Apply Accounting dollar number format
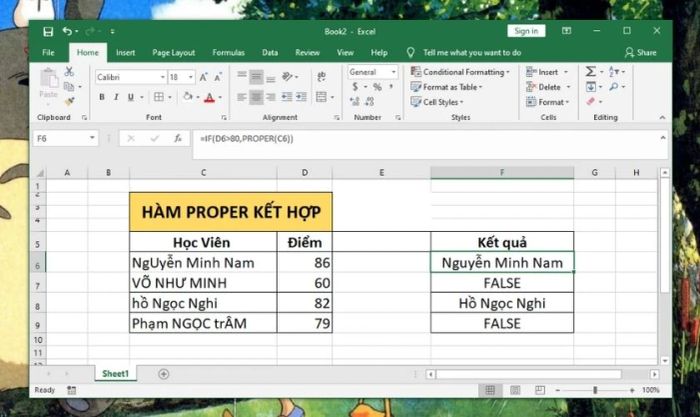The width and height of the screenshot is (700, 417). tap(355, 87)
